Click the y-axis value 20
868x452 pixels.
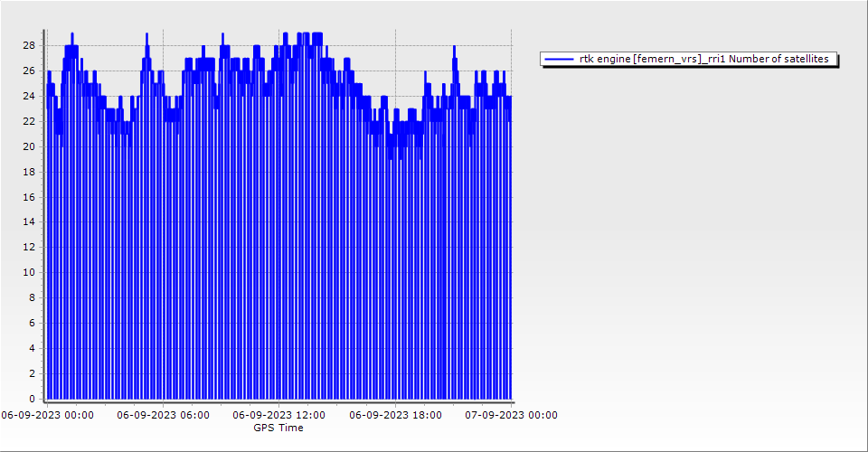coord(29,146)
